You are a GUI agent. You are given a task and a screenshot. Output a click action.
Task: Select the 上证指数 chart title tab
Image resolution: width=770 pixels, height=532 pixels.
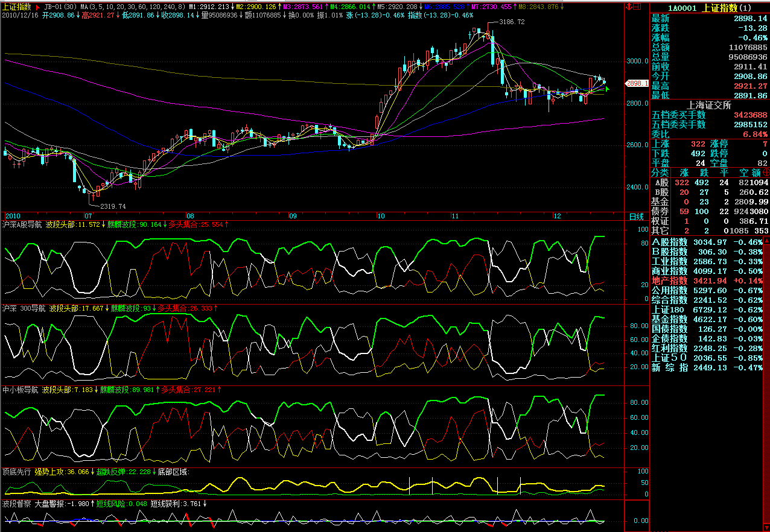click(17, 7)
